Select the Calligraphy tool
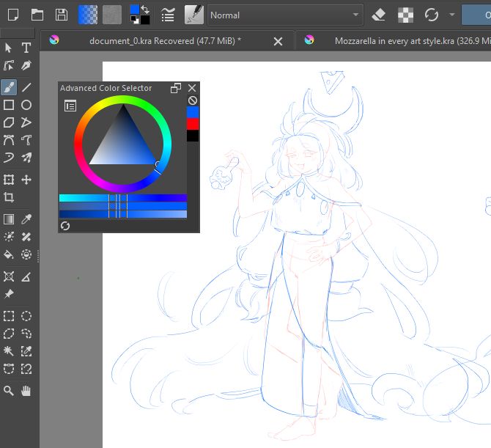The width and height of the screenshot is (491, 448). 26,65
